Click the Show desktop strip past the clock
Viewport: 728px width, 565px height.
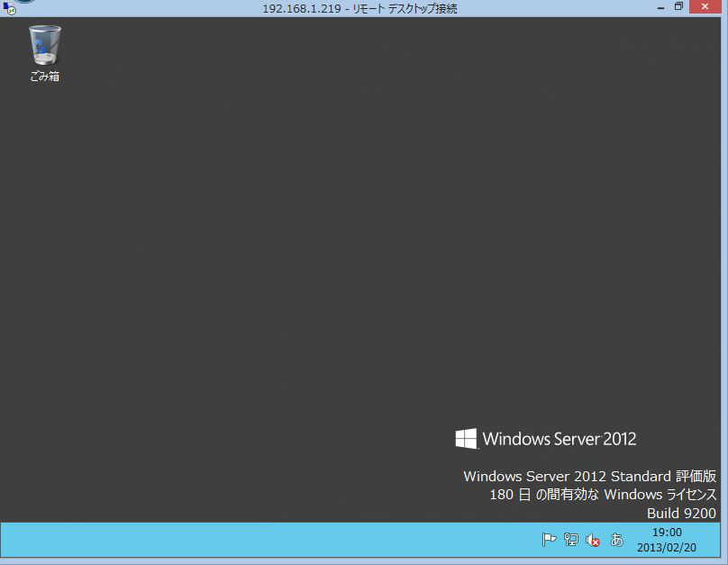[x=718, y=540]
